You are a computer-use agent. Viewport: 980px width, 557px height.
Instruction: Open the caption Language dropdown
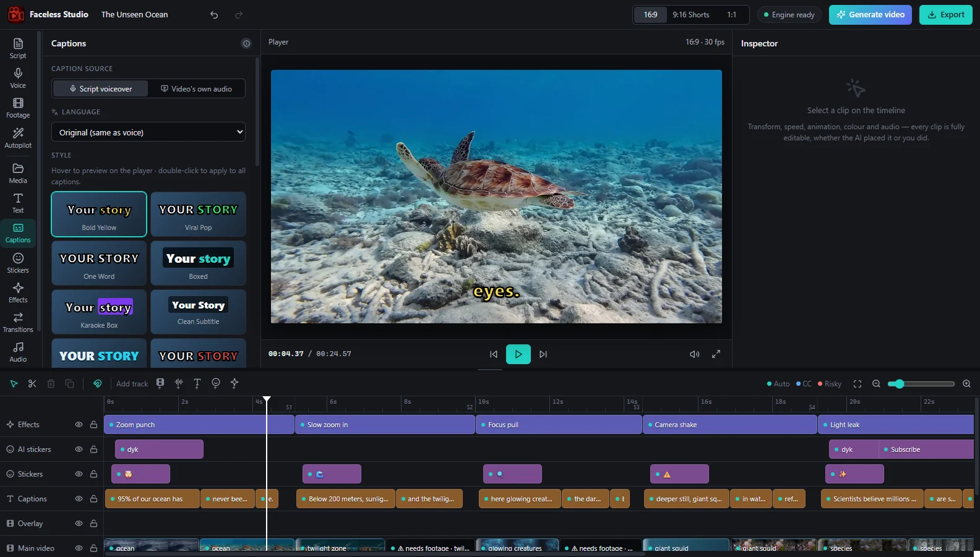tap(148, 132)
